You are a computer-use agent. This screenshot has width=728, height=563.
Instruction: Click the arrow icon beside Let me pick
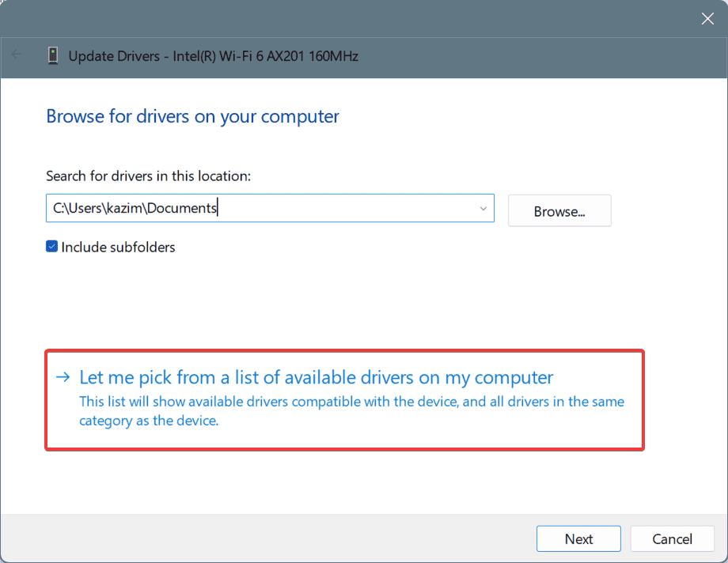pyautogui.click(x=63, y=377)
